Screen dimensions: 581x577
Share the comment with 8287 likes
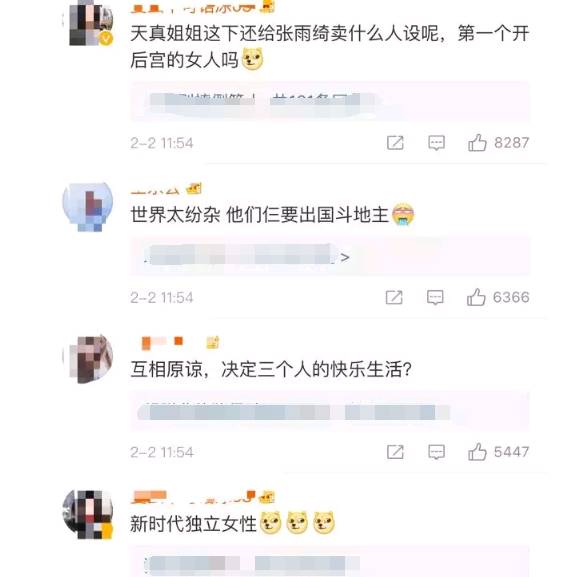point(395,143)
